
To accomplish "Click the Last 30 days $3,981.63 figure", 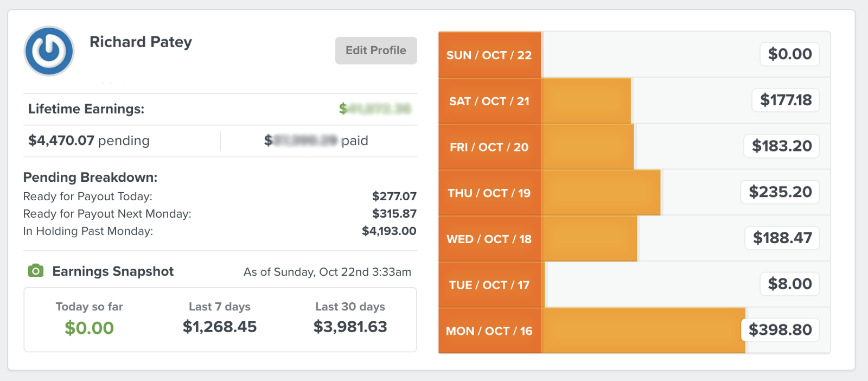I will coord(350,327).
